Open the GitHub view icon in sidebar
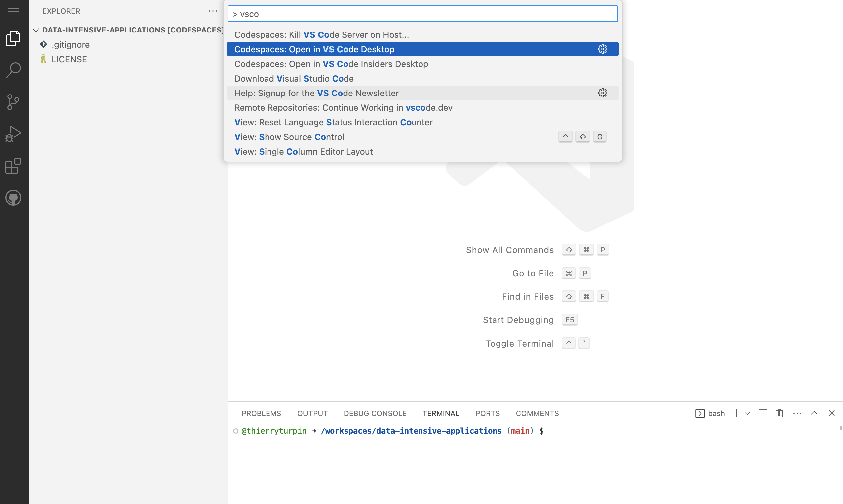The image size is (843, 504). 14,198
